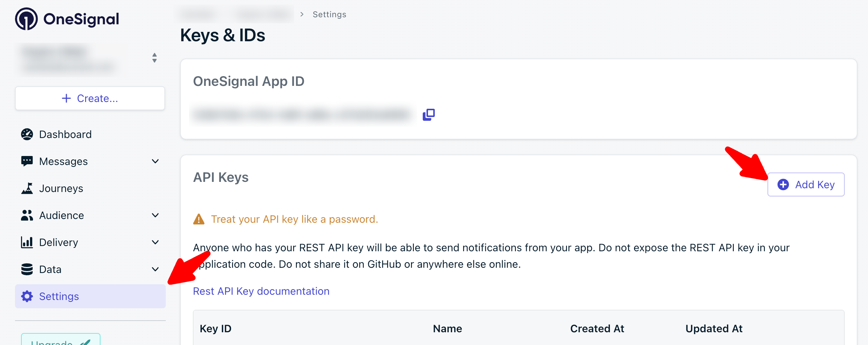The height and width of the screenshot is (345, 868).
Task: Click the Settings gear icon
Action: pos(27,296)
